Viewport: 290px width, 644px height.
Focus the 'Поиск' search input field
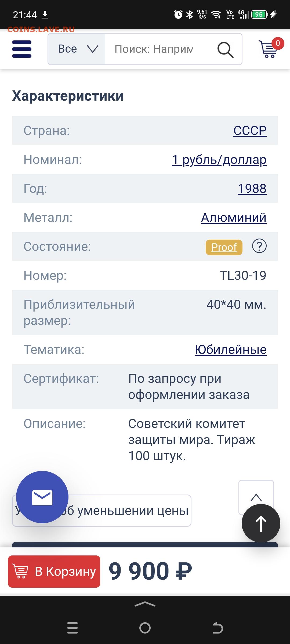pyautogui.click(x=158, y=49)
